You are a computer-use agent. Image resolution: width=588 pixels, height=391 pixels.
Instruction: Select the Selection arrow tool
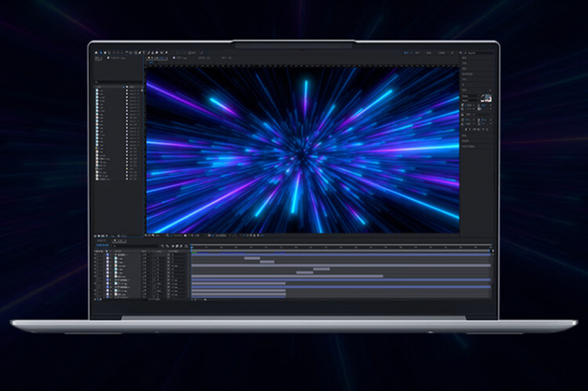[101, 52]
